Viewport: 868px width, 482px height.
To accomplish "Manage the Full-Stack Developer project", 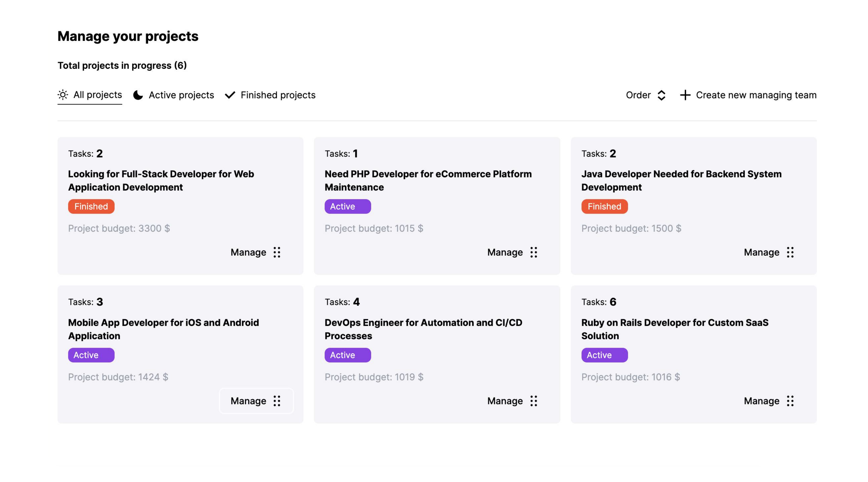I will point(256,252).
